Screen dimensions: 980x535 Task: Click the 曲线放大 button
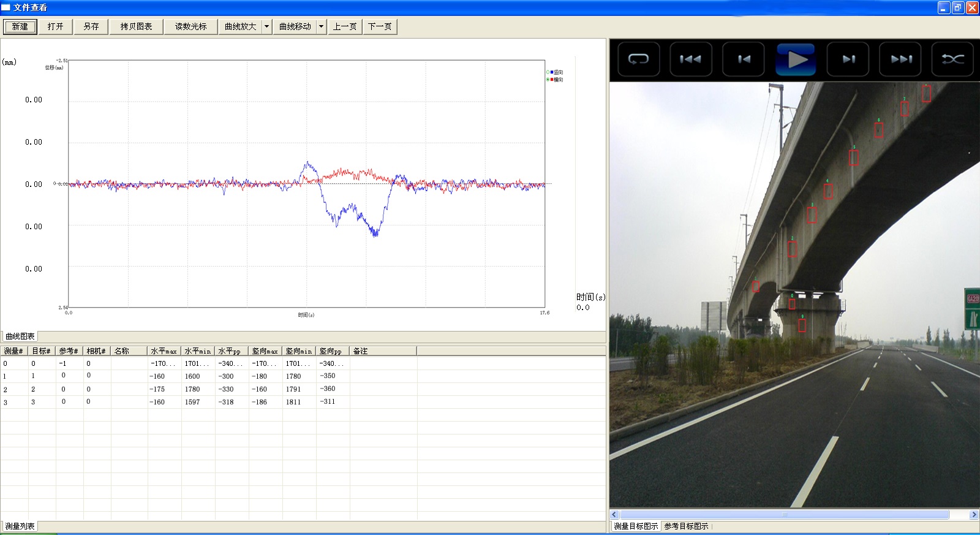coord(240,26)
